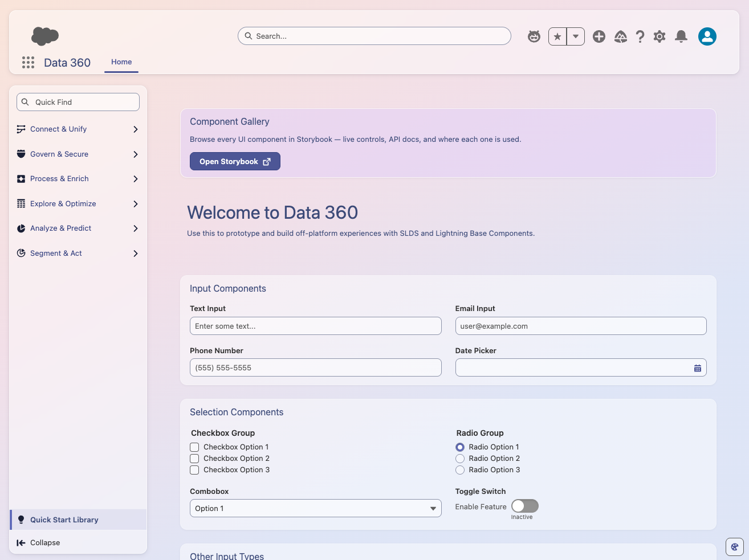749x560 pixels.
Task: Click the Collapse sidebar arrow icon
Action: click(21, 543)
